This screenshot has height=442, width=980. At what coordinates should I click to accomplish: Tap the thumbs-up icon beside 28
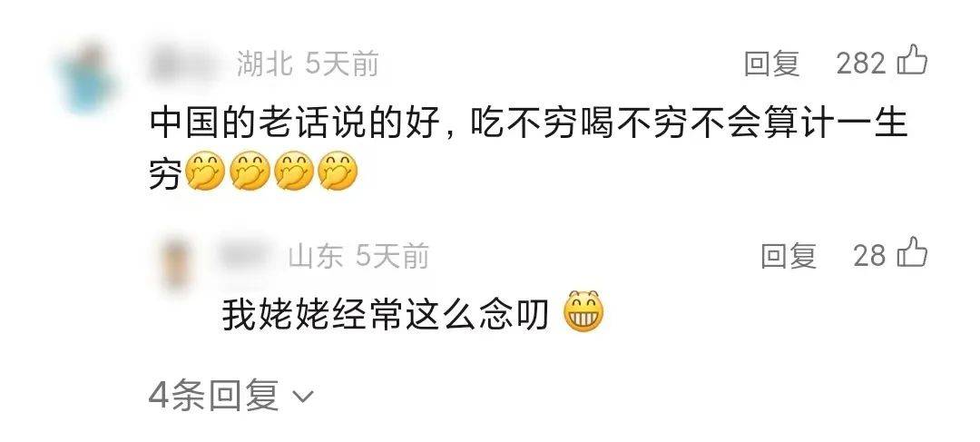pos(912,253)
